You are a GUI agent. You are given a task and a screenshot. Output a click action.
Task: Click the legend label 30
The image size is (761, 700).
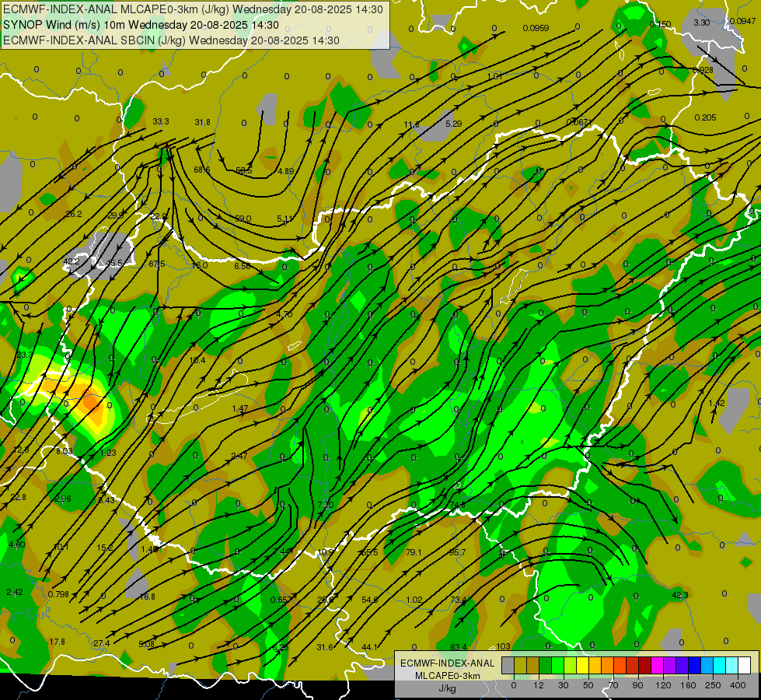click(563, 685)
